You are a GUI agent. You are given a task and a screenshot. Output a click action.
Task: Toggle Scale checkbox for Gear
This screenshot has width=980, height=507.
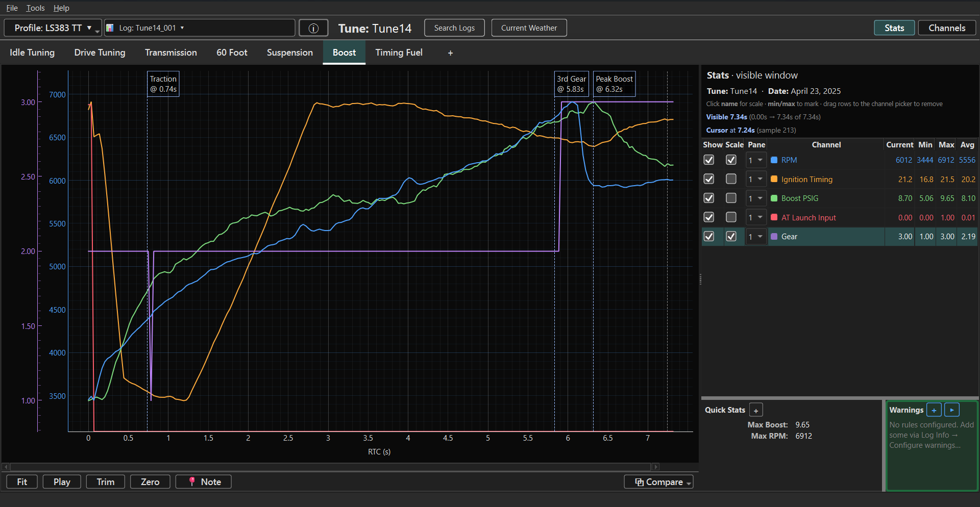[x=731, y=237]
